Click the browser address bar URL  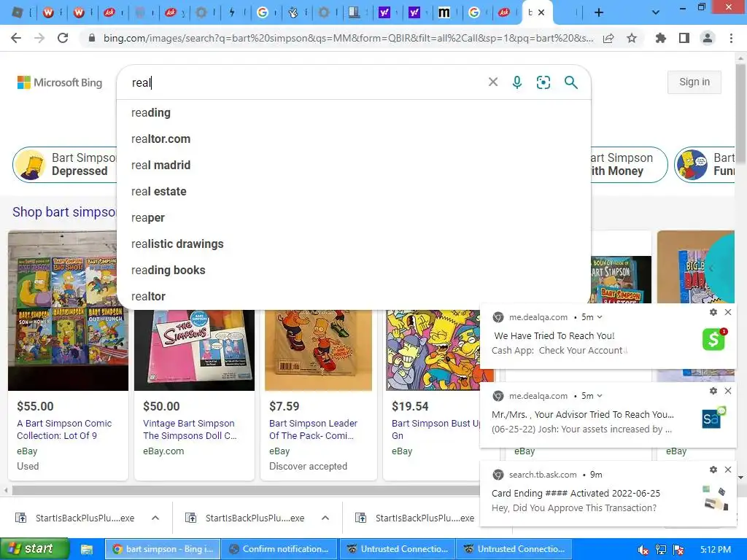[348, 38]
